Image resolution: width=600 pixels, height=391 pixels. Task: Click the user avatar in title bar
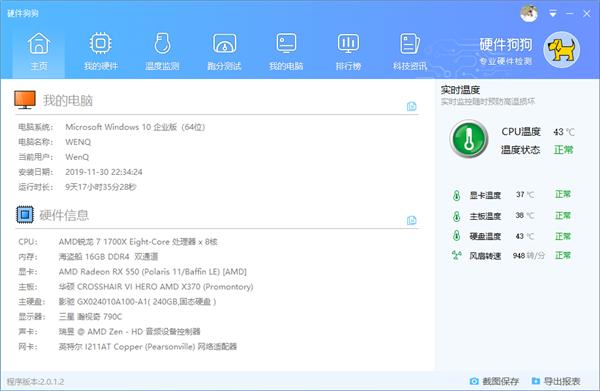pyautogui.click(x=529, y=13)
